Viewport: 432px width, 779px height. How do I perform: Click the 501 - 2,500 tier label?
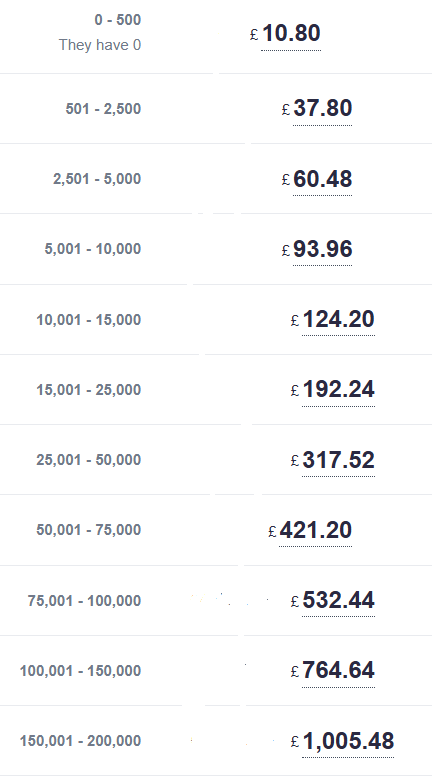[x=103, y=109]
